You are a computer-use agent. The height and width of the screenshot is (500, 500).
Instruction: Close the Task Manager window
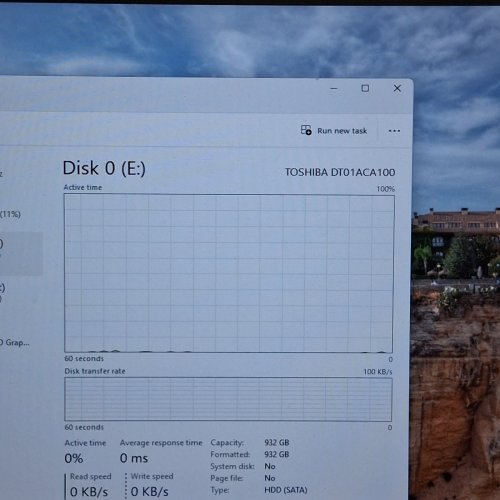397,88
